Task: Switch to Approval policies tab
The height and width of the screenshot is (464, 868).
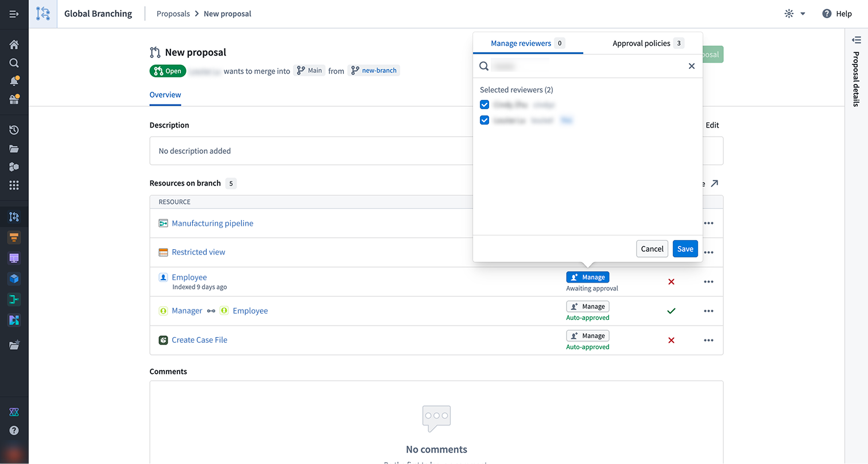Action: [648, 43]
